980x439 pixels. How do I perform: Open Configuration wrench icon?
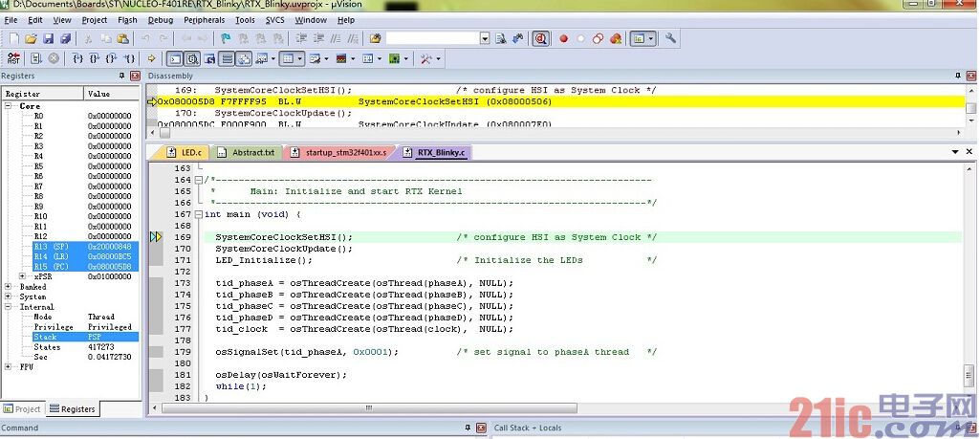point(670,38)
